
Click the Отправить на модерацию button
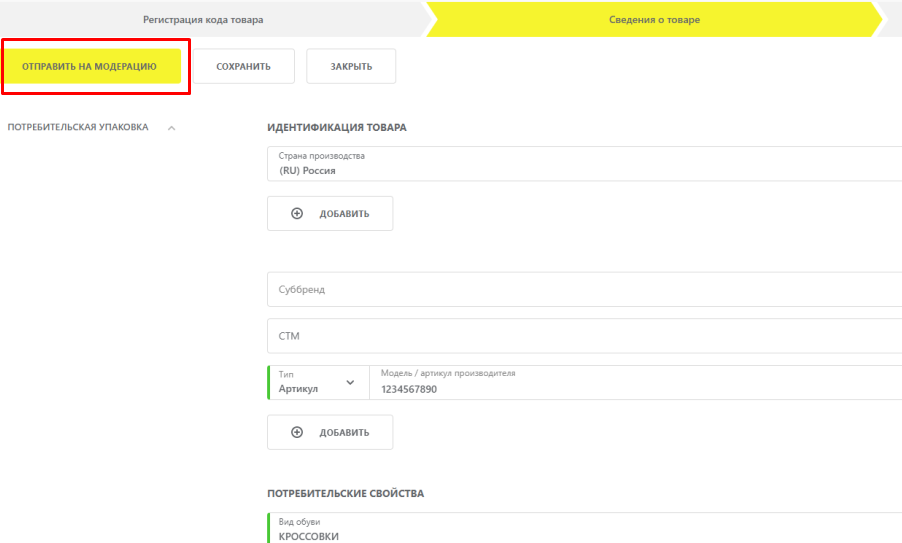pos(90,67)
